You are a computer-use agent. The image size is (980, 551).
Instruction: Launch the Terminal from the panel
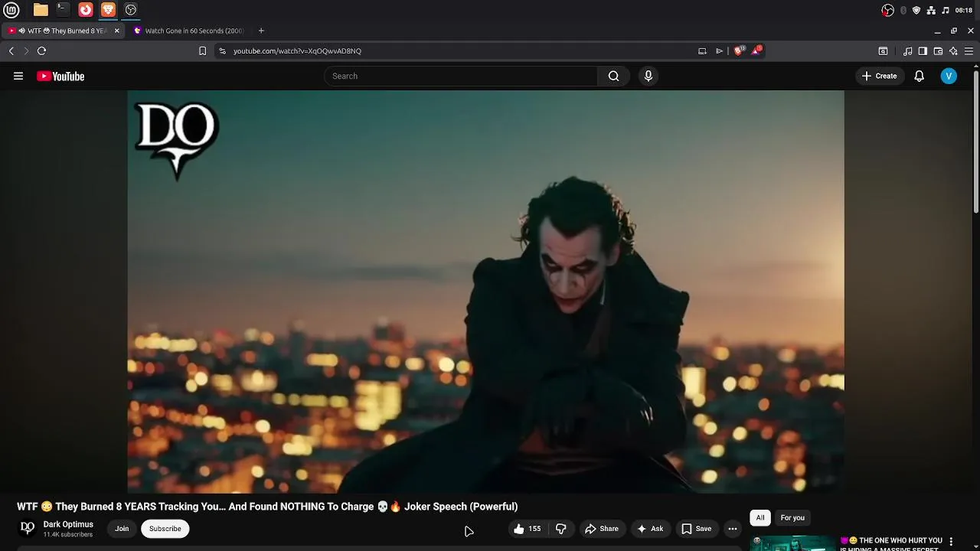(63, 10)
